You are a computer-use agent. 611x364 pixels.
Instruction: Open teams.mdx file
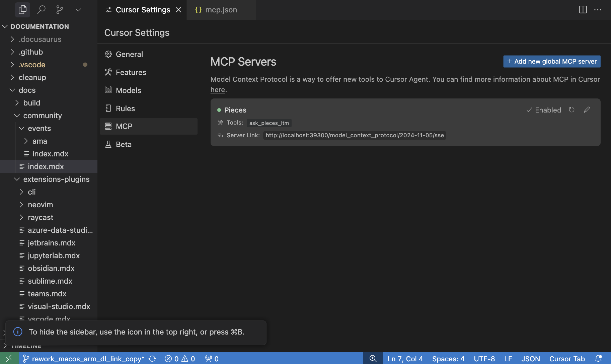click(49, 294)
